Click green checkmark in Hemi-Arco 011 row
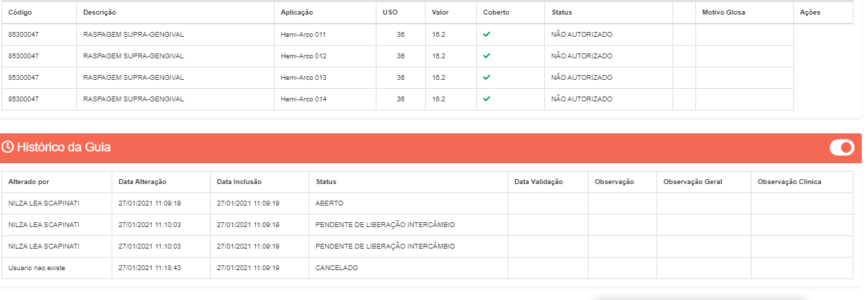The width and height of the screenshot is (868, 300). (487, 34)
